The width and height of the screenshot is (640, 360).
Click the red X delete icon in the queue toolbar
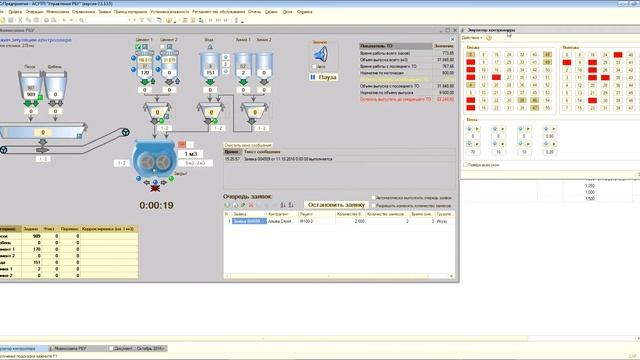pyautogui.click(x=251, y=205)
